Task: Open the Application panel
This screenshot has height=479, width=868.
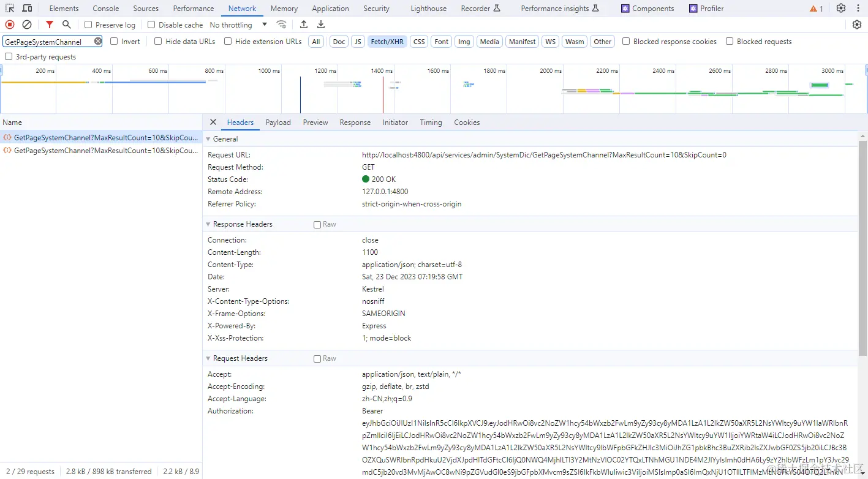Action: 330,9
